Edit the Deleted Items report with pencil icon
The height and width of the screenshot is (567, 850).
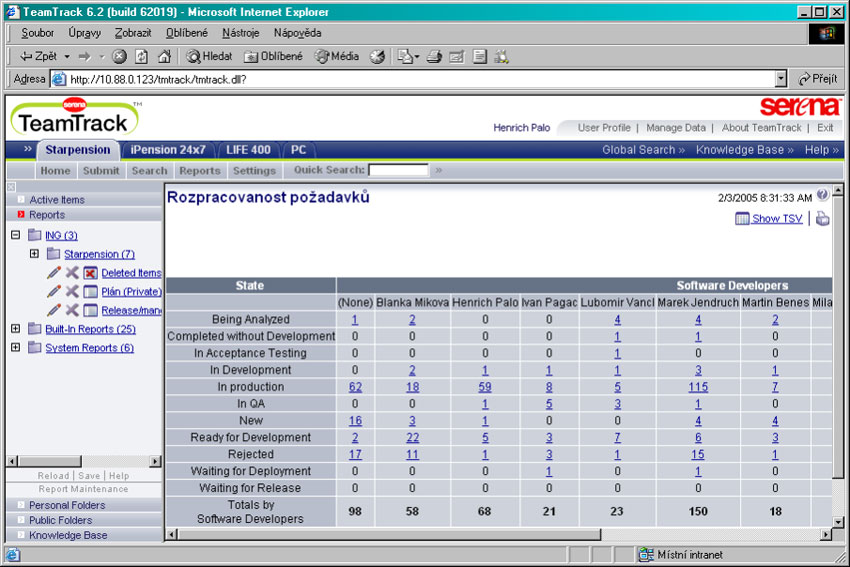pyautogui.click(x=54, y=273)
